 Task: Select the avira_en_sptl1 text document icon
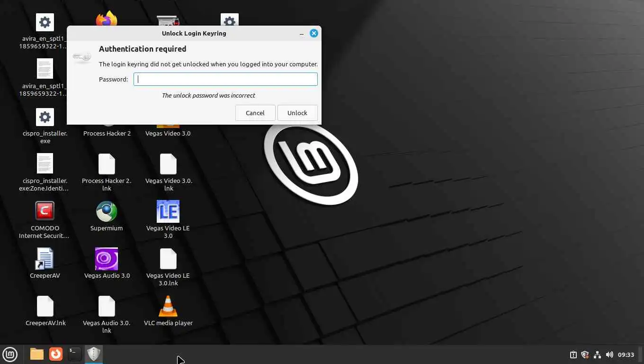tap(45, 69)
